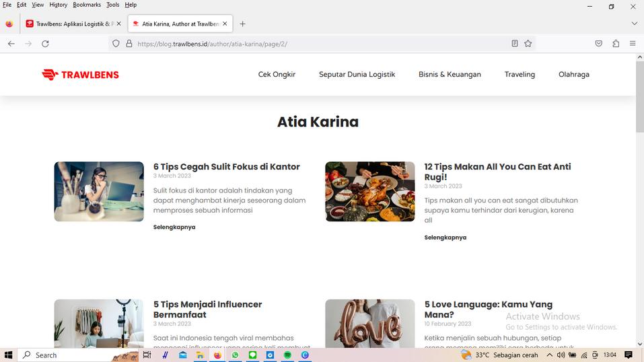
Task: Click the Windows taskbar Search box
Action: coord(78,355)
